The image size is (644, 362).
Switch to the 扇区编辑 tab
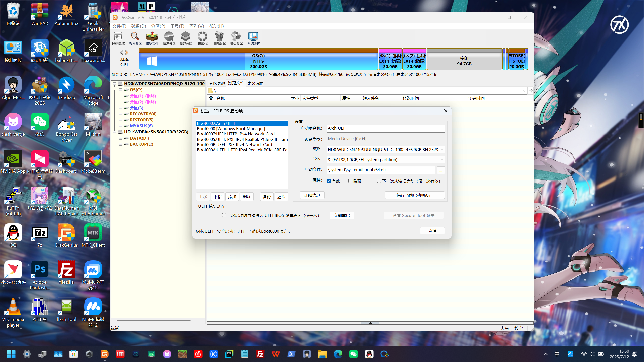click(255, 83)
